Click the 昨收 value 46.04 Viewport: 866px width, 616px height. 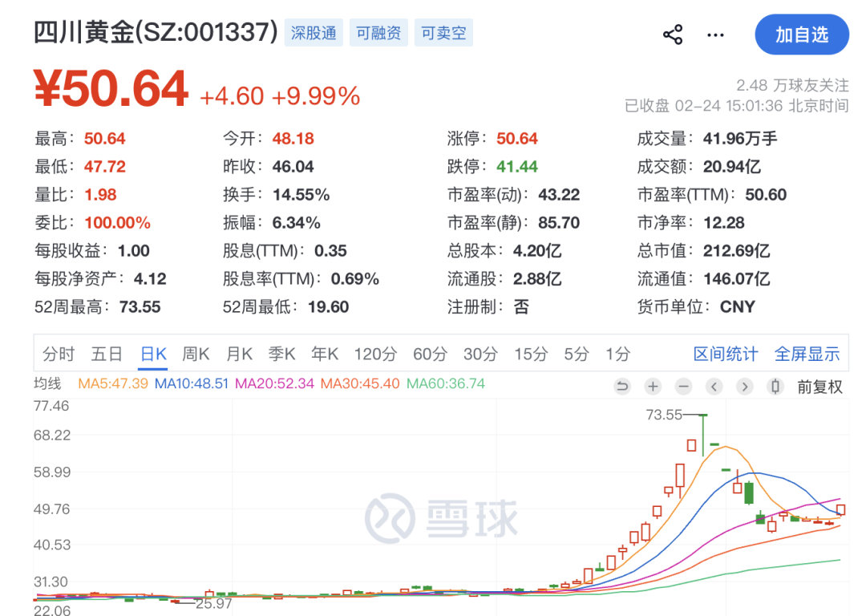pyautogui.click(x=293, y=166)
